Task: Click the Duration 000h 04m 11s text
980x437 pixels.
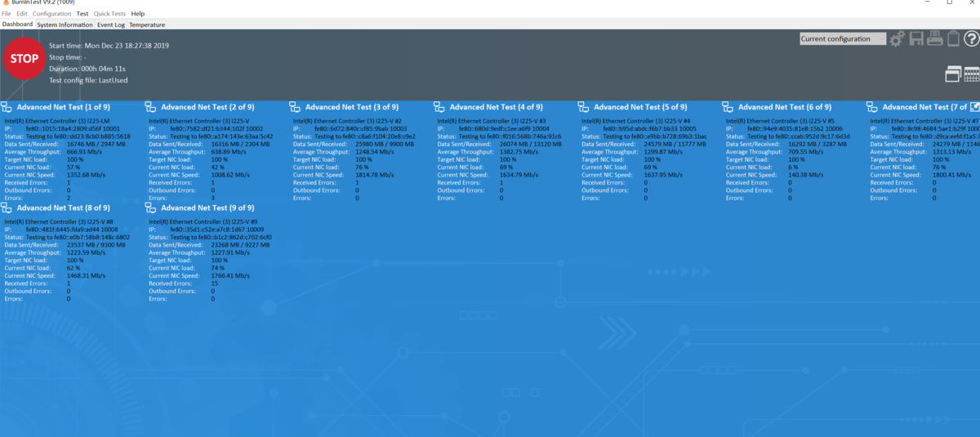Action: (x=87, y=69)
